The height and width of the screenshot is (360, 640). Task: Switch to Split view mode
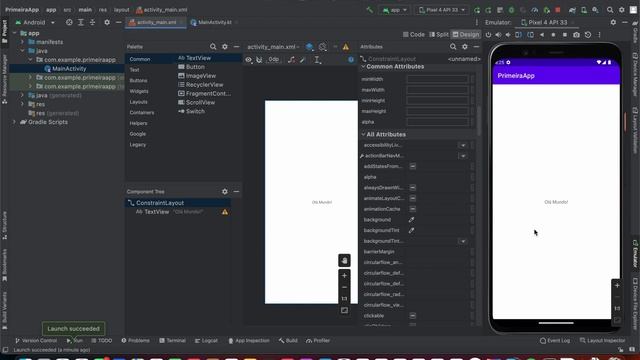tap(439, 35)
